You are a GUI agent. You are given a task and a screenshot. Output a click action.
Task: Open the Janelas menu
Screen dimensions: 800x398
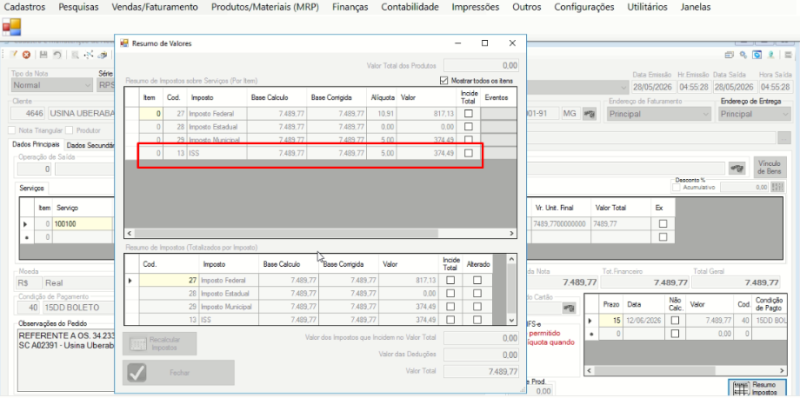pyautogui.click(x=695, y=7)
